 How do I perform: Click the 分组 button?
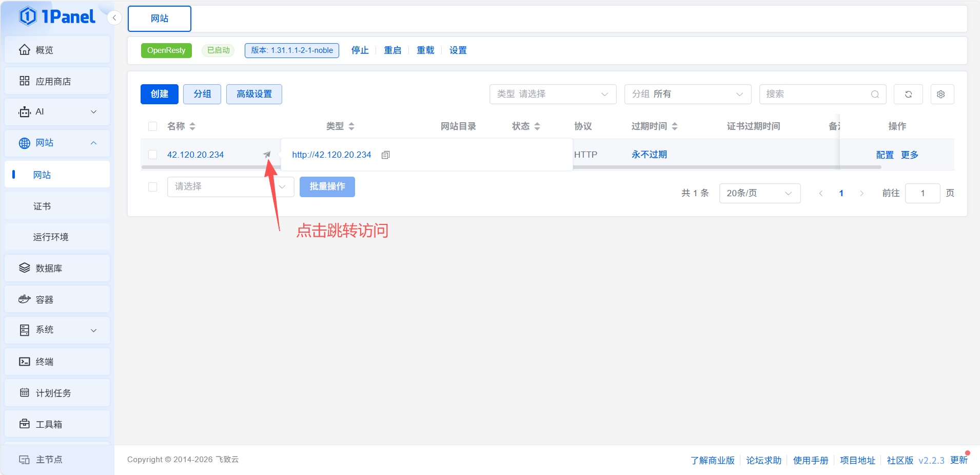[202, 94]
